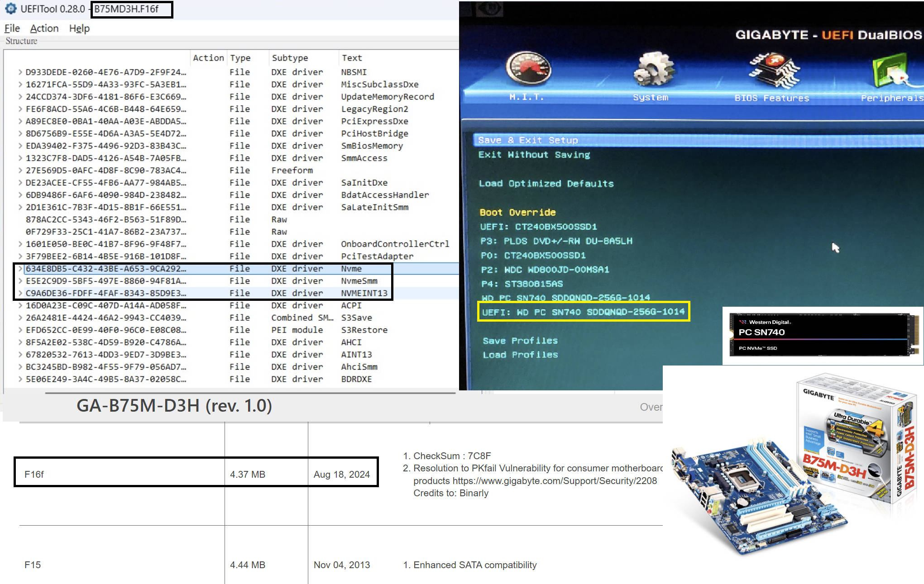924x584 pixels.
Task: Select the S3Save combined SMM row
Action: tap(232, 318)
